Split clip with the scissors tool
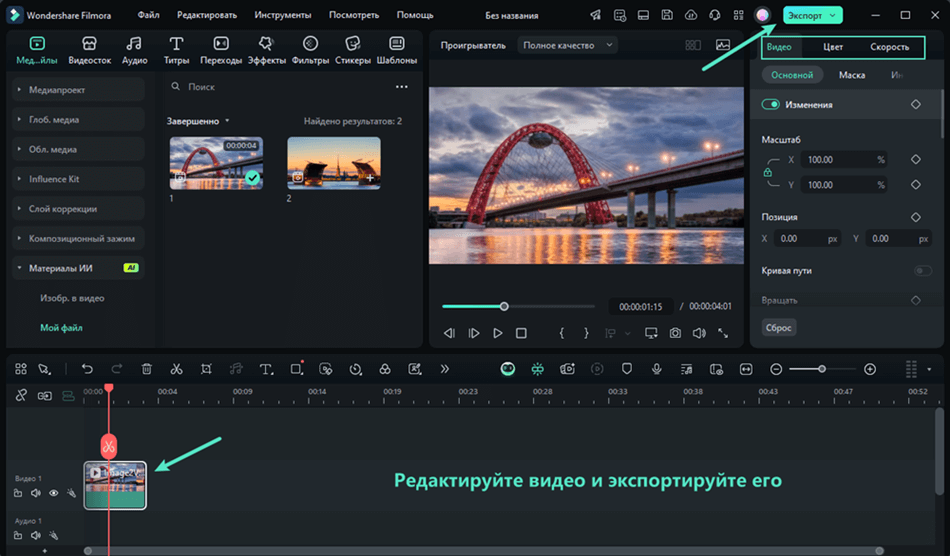The width and height of the screenshot is (950, 556). [x=176, y=369]
